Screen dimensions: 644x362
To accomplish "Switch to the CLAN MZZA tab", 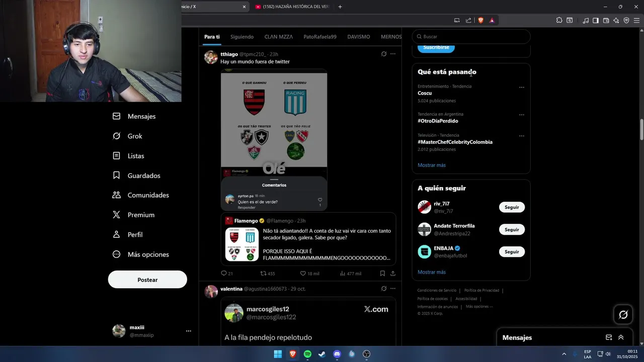I will pos(279,37).
